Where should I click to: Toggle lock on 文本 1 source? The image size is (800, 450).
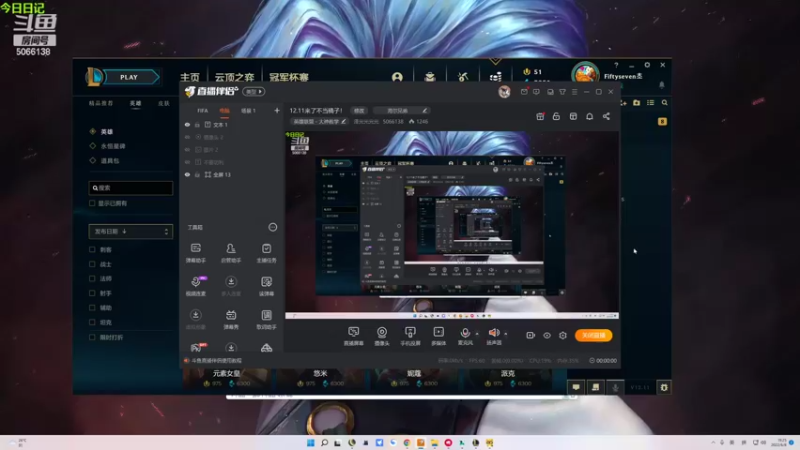click(197, 124)
